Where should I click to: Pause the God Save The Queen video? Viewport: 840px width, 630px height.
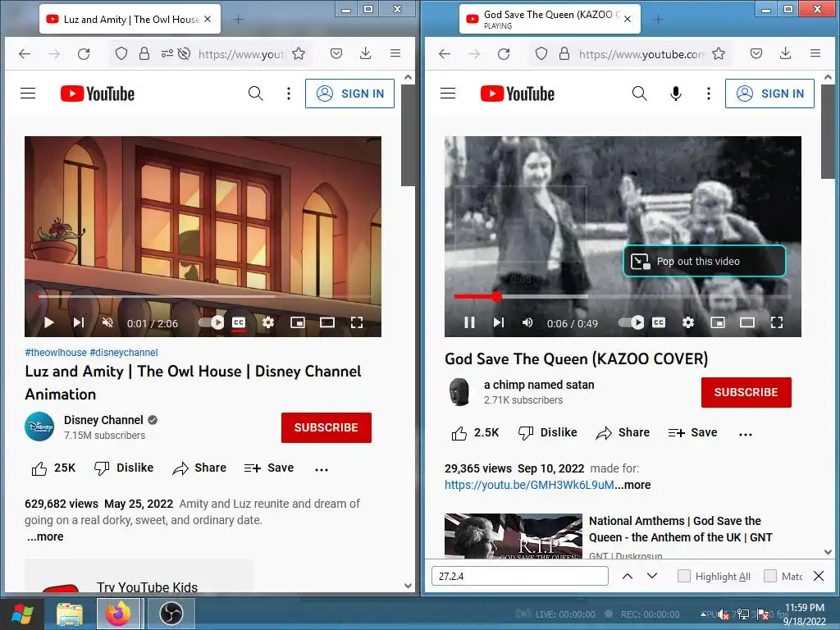point(469,322)
